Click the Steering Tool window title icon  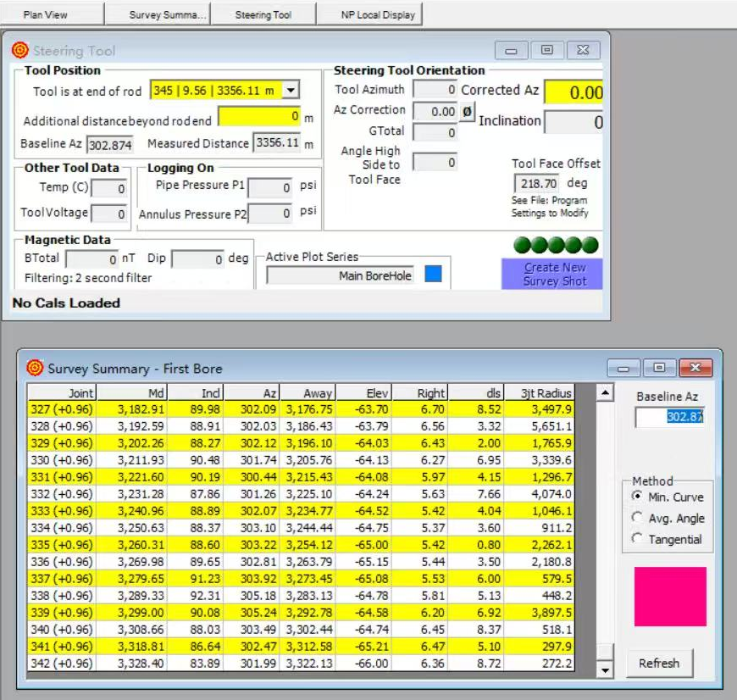coord(20,51)
